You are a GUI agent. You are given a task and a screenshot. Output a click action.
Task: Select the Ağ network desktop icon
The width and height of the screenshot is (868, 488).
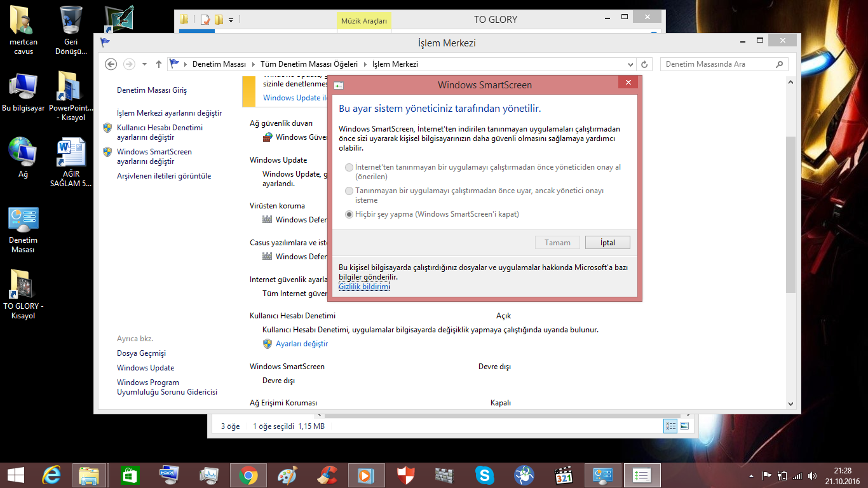click(x=24, y=158)
